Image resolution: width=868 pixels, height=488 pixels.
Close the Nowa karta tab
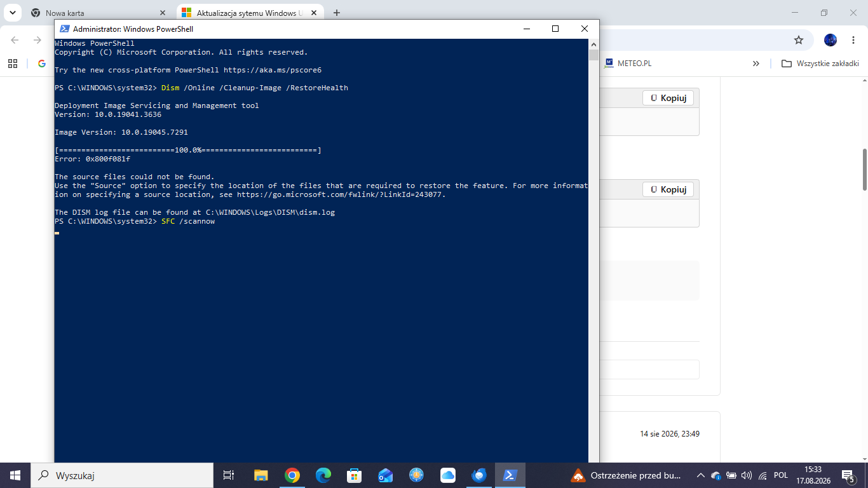point(163,13)
